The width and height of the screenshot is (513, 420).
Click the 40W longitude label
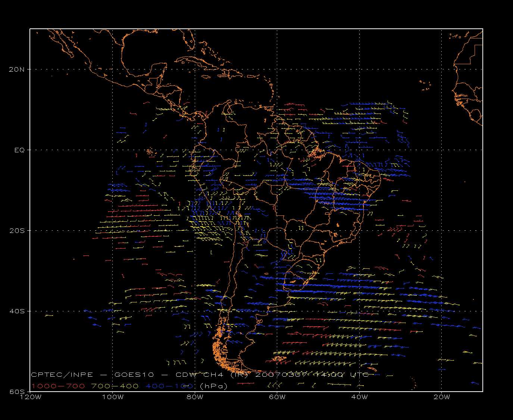pyautogui.click(x=359, y=397)
